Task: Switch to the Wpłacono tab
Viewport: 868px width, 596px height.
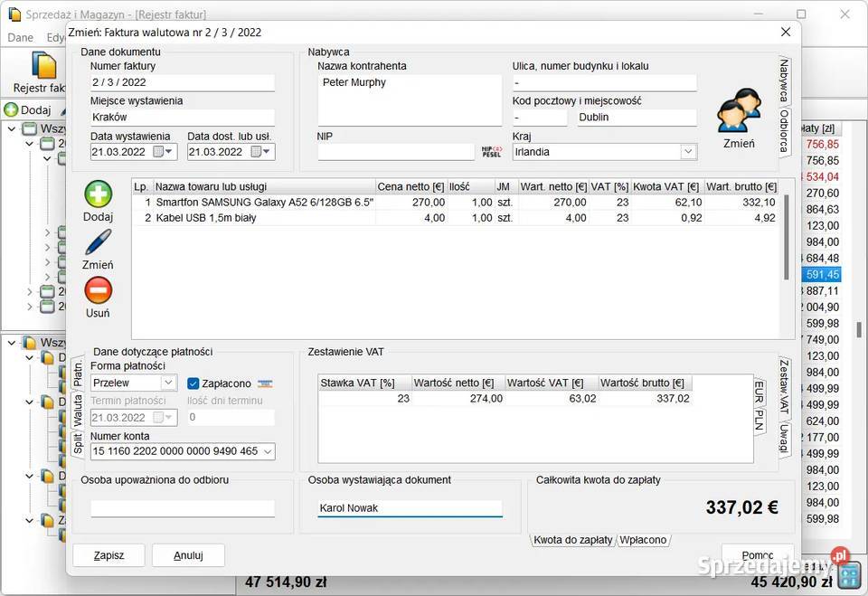Action: (643, 540)
